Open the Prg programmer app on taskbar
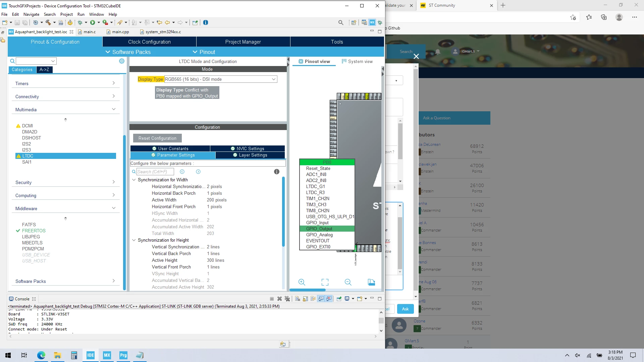Screen dimensions: 644x362 (123, 355)
